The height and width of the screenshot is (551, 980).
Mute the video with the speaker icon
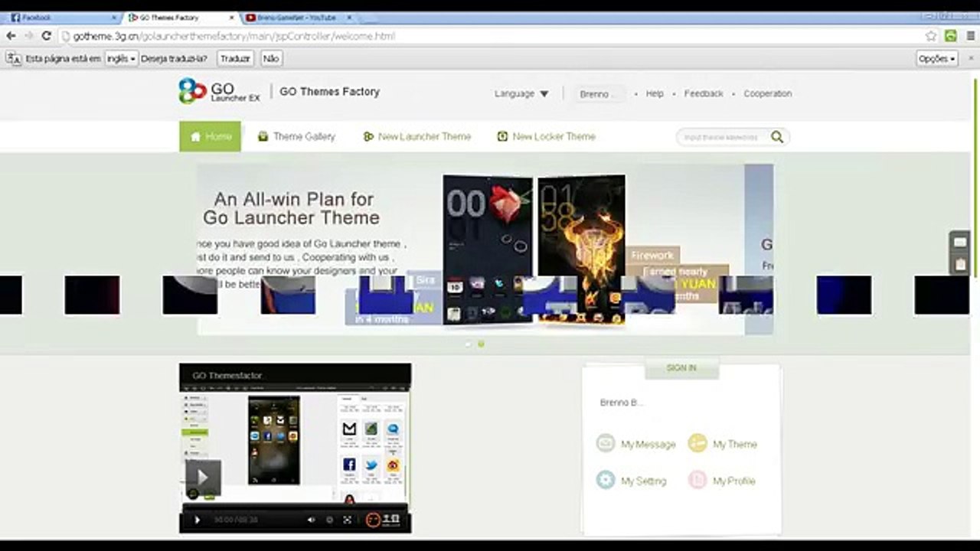click(x=311, y=520)
